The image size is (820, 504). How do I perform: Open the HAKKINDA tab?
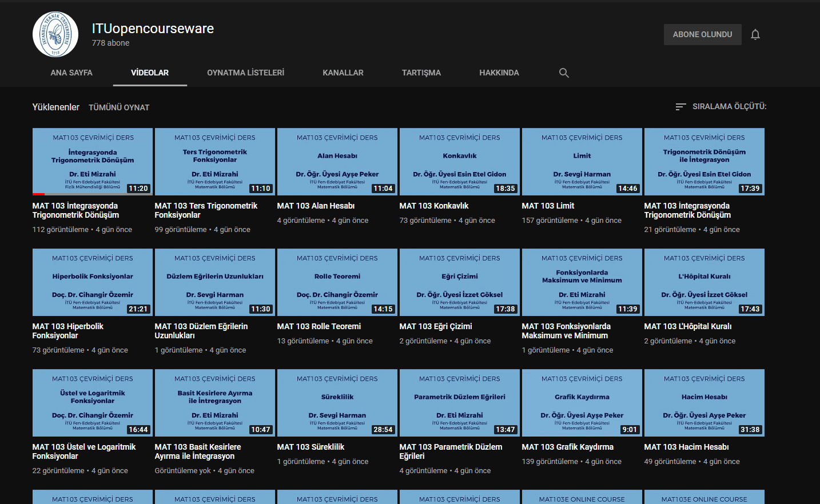point(499,73)
